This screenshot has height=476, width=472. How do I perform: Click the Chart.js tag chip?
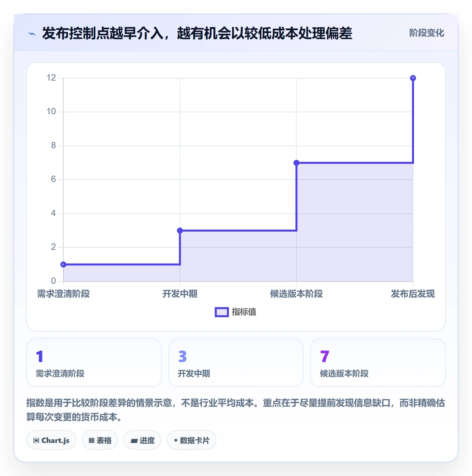(x=51, y=440)
